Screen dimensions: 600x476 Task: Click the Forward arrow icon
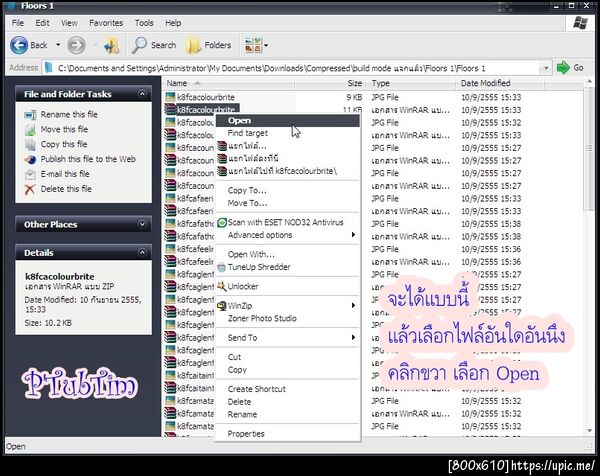[x=76, y=45]
